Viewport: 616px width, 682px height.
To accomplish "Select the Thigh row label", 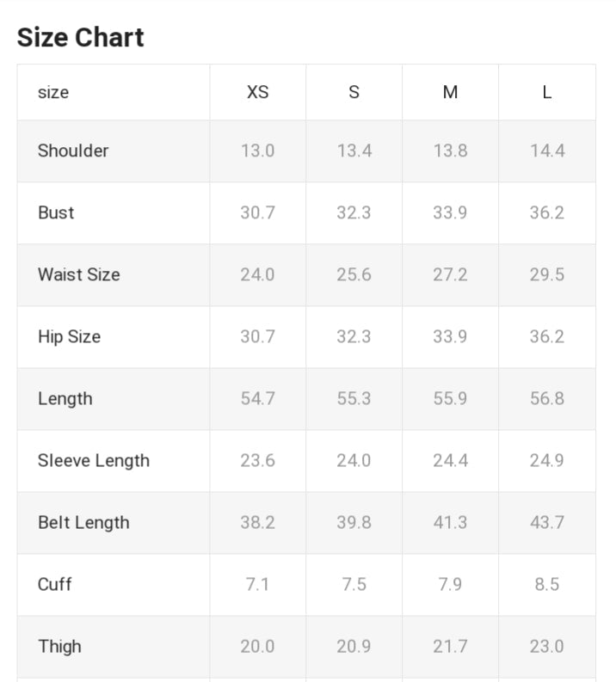I will pos(59,646).
